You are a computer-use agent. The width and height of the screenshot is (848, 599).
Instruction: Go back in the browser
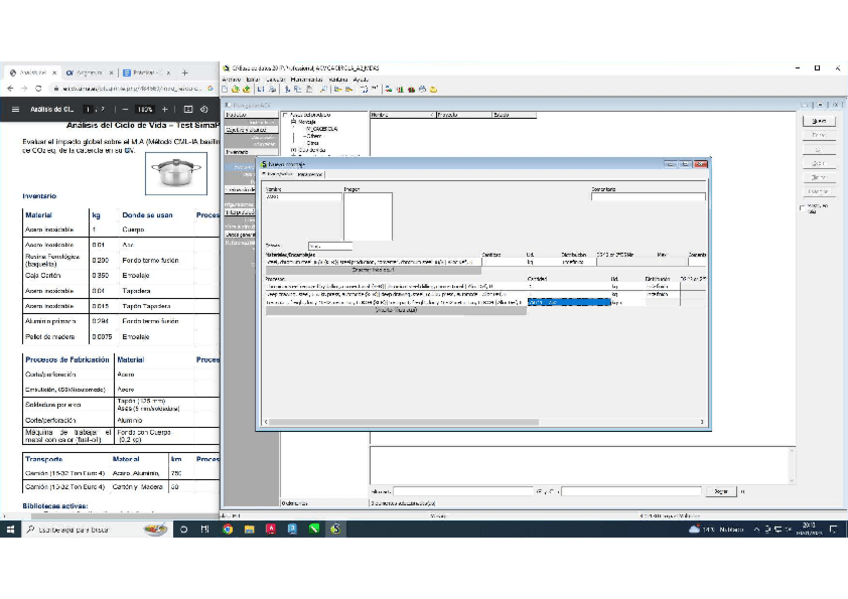(10, 88)
